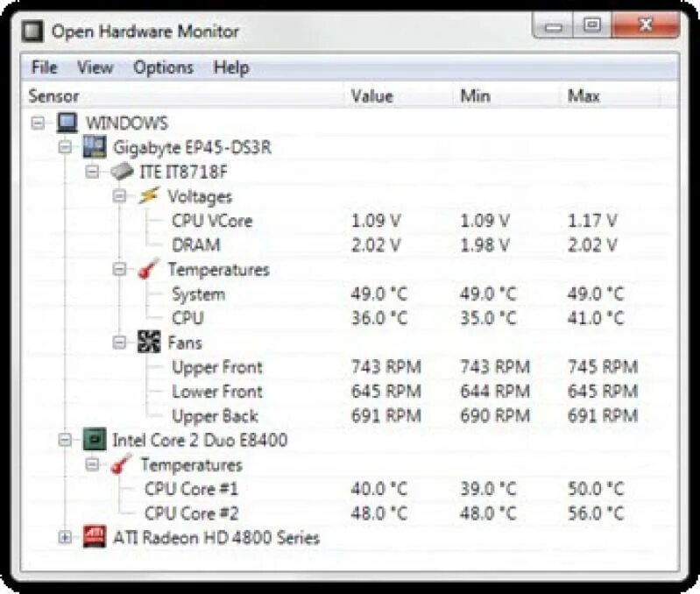
Task: Collapse the Gigabyte EP45-DS3R node
Action: [x=65, y=147]
